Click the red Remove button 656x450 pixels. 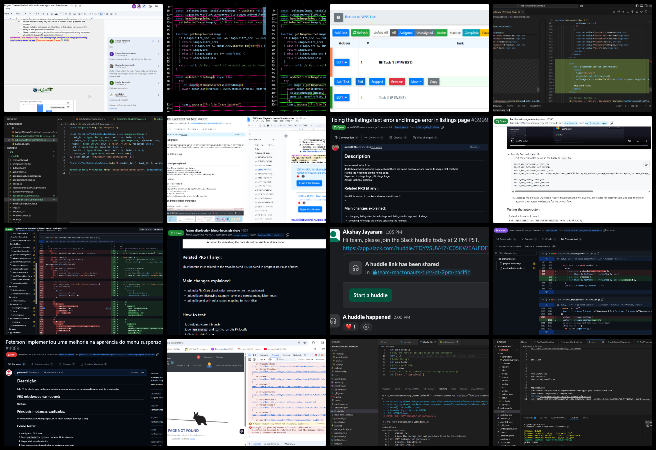[389, 80]
